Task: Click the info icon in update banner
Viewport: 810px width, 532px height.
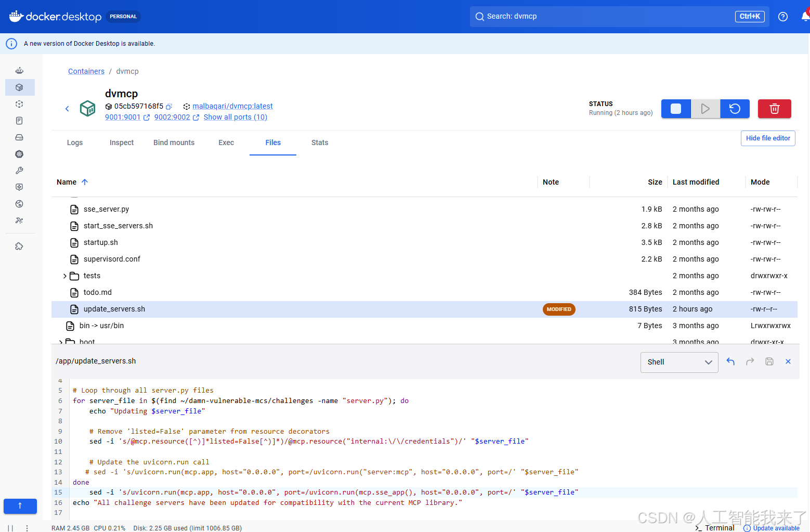Action: [11, 44]
